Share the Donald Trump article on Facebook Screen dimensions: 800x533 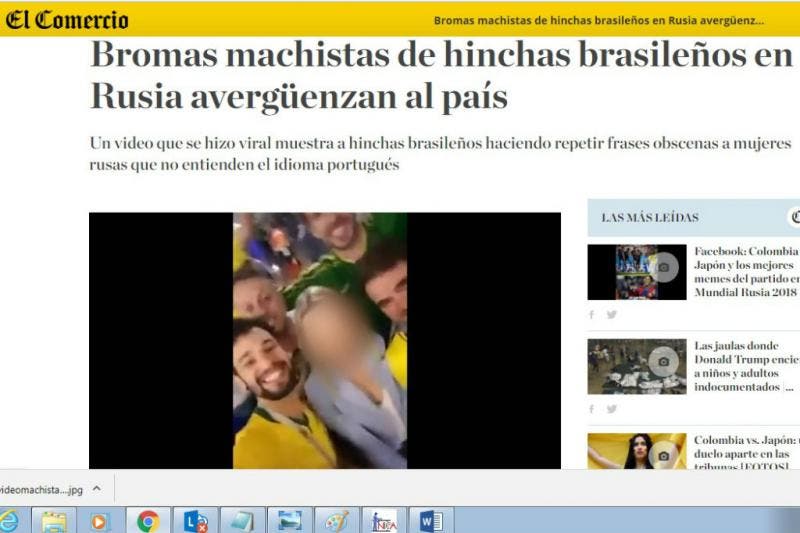pos(591,408)
